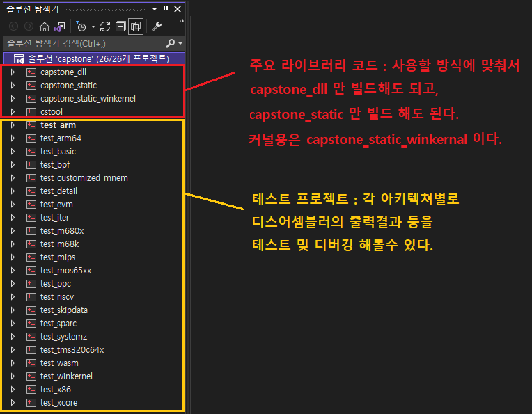Click the search magnifier icon
The width and height of the screenshot is (532, 414).
170,43
